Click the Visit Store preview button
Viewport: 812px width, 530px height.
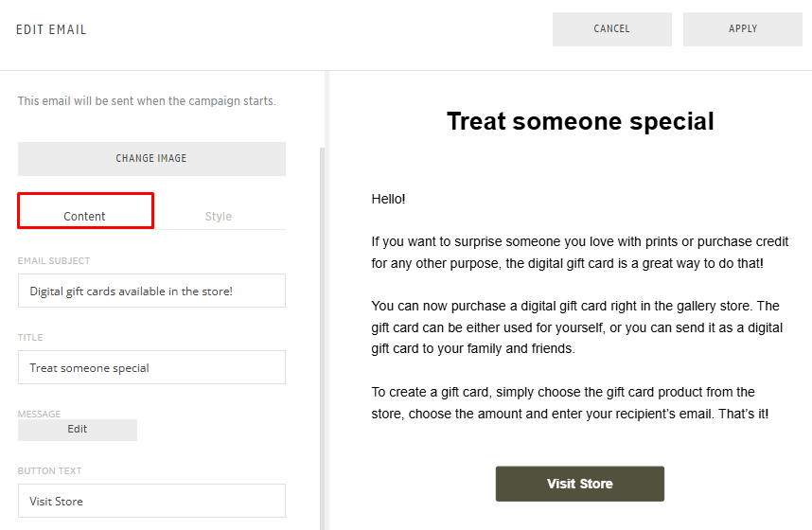coord(579,484)
